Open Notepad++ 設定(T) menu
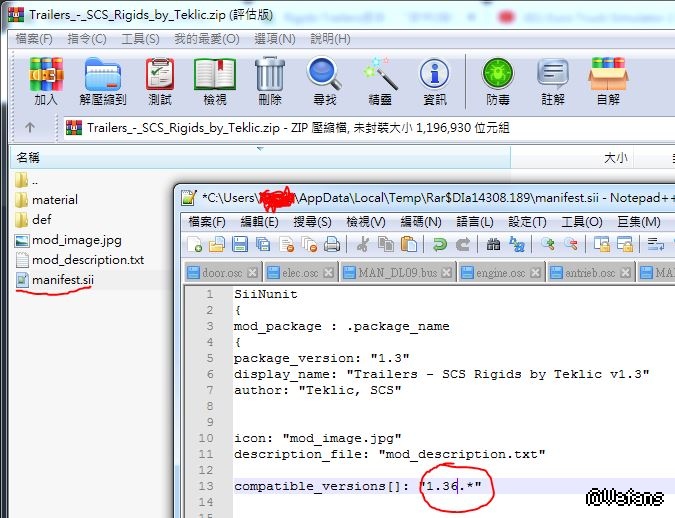This screenshot has height=518, width=675. 527,222
